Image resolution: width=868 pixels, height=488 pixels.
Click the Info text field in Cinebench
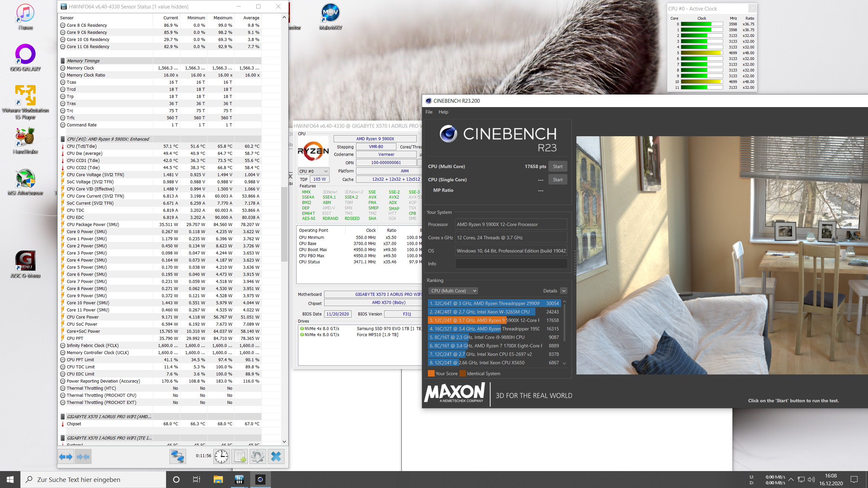coord(511,264)
